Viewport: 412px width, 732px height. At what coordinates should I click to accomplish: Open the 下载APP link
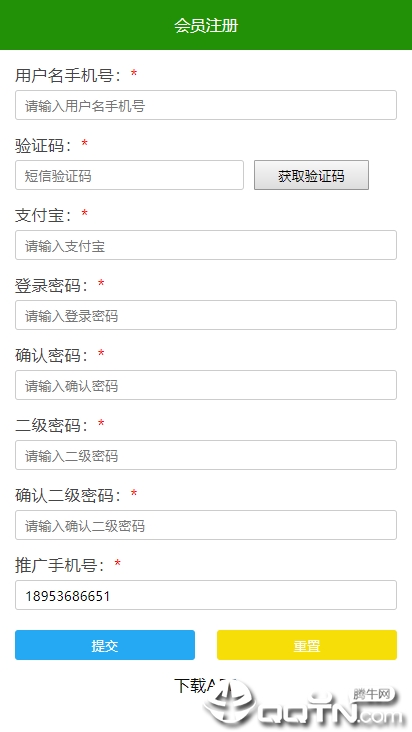point(205,685)
